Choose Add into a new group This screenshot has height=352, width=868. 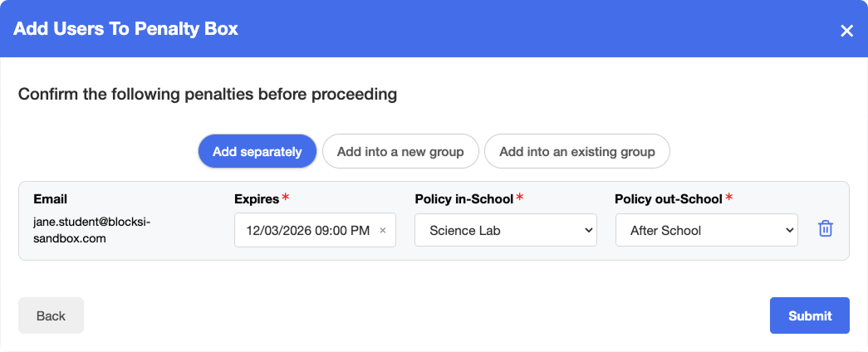tap(400, 151)
